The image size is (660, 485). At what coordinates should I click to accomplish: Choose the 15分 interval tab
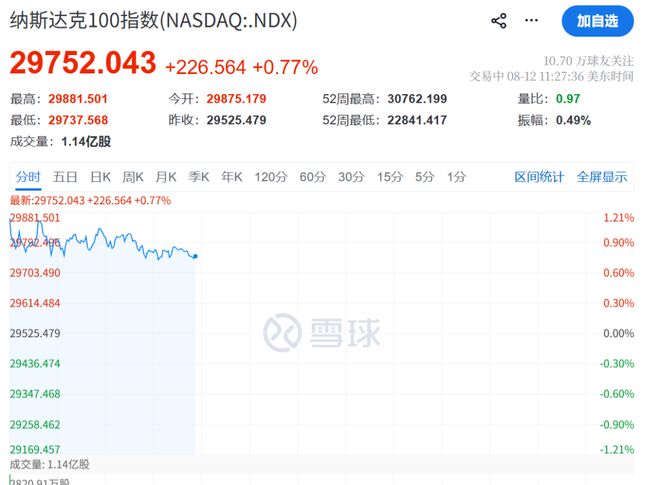(390, 177)
